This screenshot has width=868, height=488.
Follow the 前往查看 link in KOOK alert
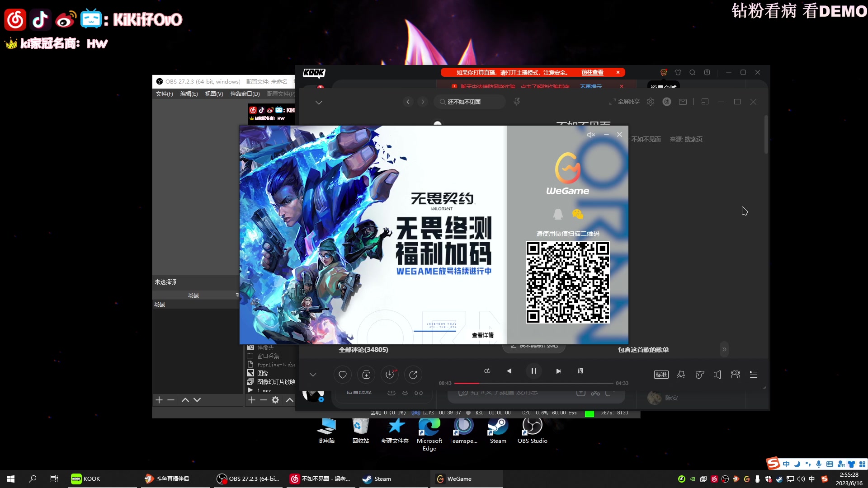pos(592,72)
